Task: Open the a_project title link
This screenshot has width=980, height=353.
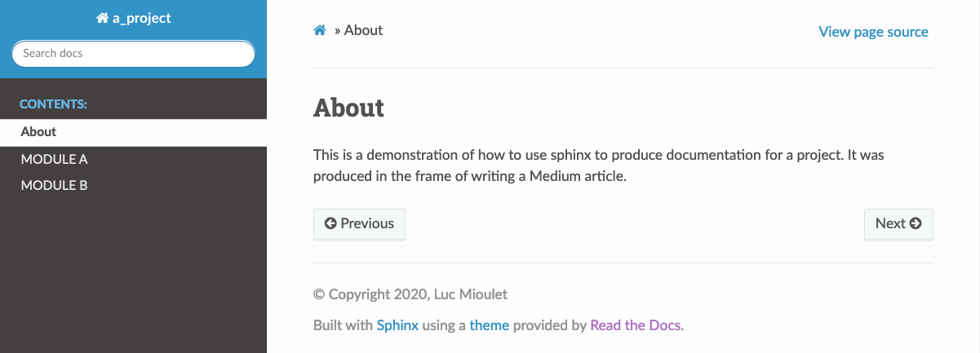Action: coord(134,18)
